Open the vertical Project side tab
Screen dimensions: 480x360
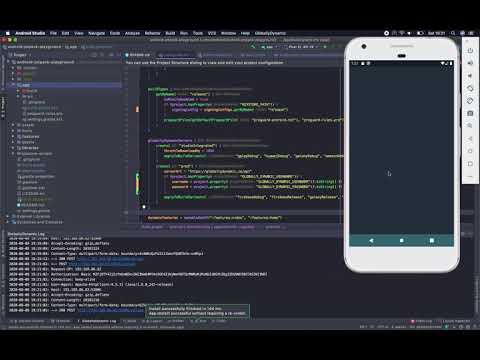click(3, 107)
